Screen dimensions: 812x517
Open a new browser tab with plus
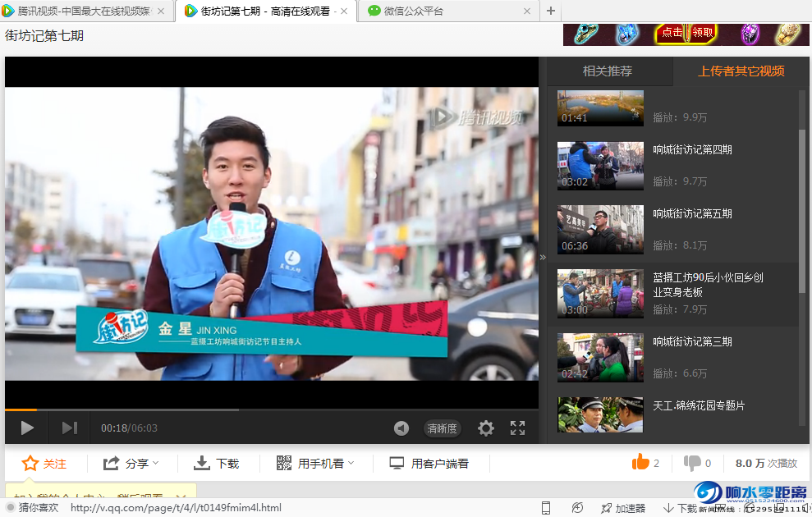(550, 11)
